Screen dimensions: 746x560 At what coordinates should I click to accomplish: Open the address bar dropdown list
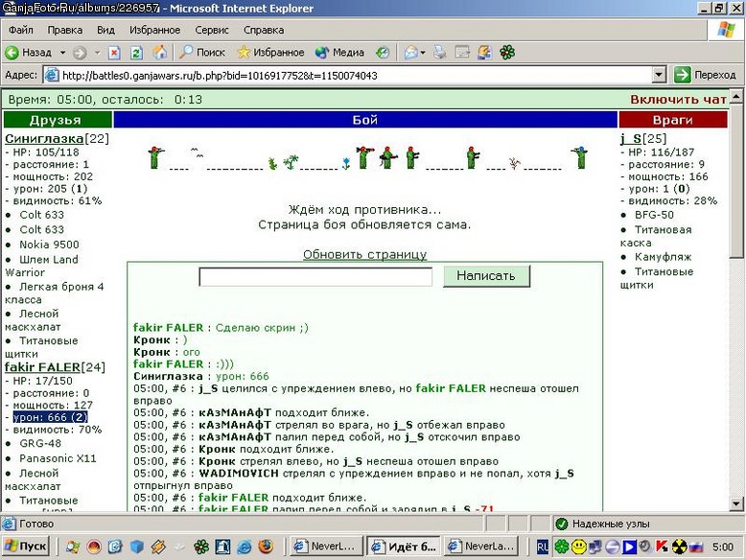pos(659,75)
